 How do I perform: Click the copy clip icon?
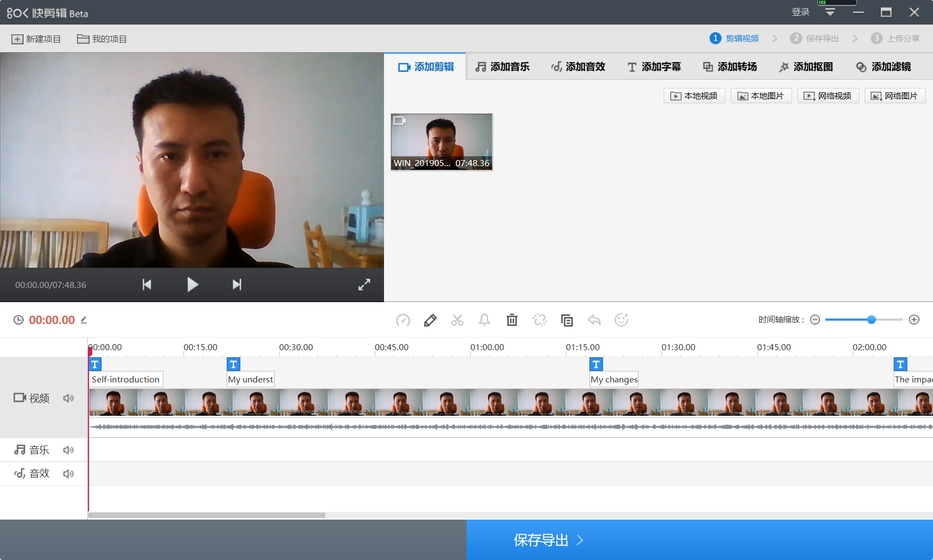[x=567, y=320]
